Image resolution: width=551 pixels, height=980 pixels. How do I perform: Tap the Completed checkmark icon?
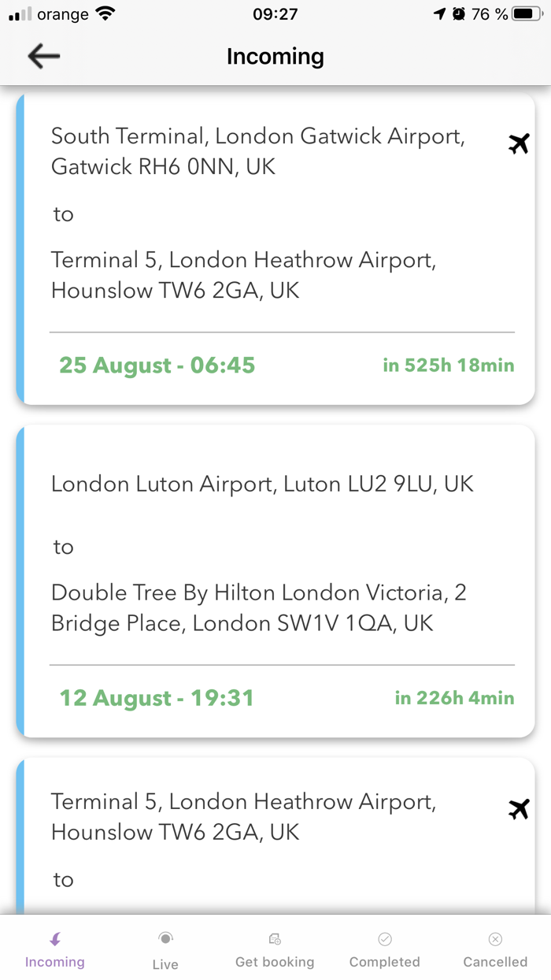pos(385,937)
